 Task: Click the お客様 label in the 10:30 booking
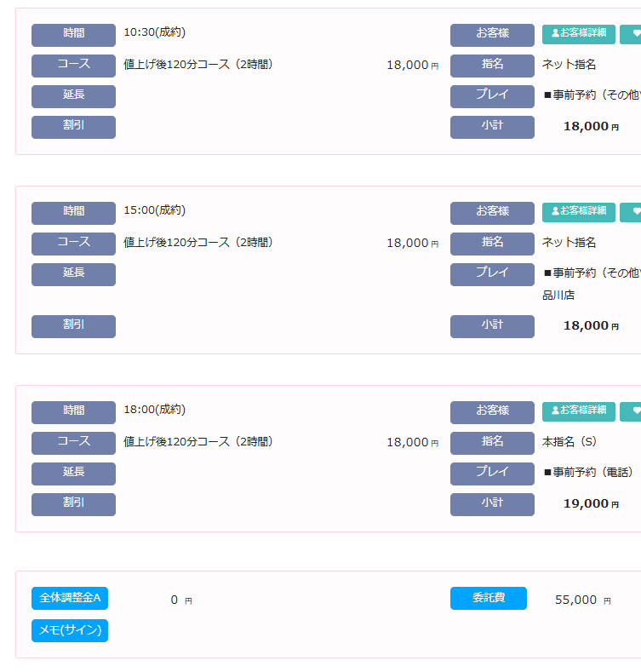[492, 35]
